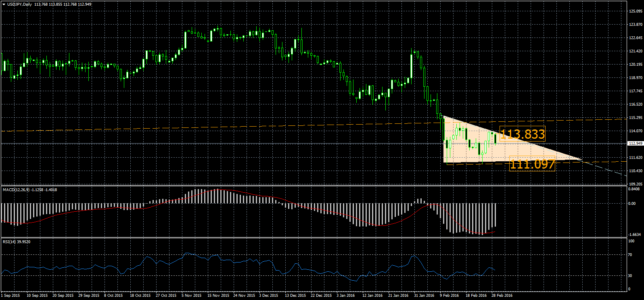Click the 1 Sep 2015 date label
This screenshot has width=644, height=300.
click(10, 296)
